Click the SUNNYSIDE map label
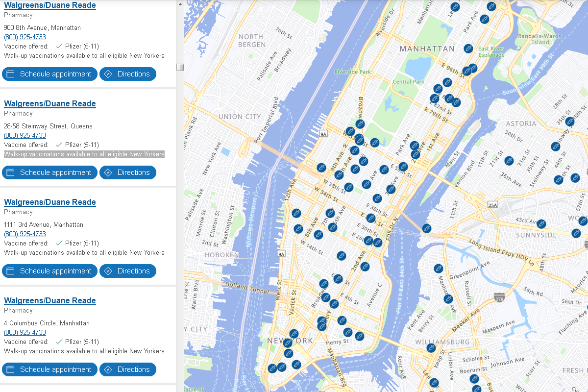 537,235
